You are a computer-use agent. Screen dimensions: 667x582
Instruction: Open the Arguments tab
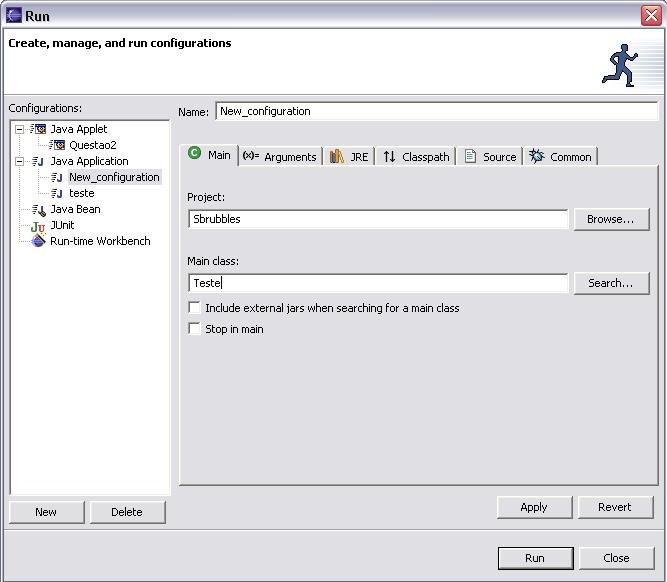pyautogui.click(x=279, y=157)
